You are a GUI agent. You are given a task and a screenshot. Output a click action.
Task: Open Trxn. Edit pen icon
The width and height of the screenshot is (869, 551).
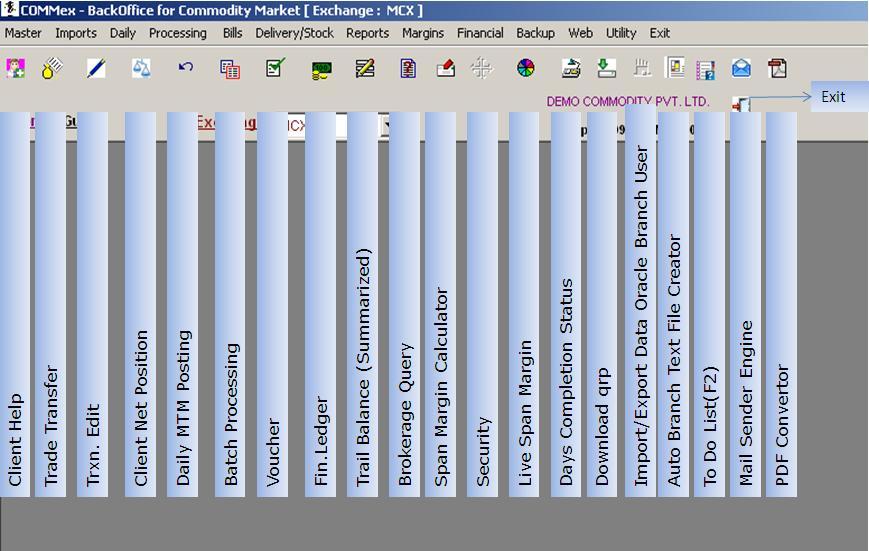point(96,68)
